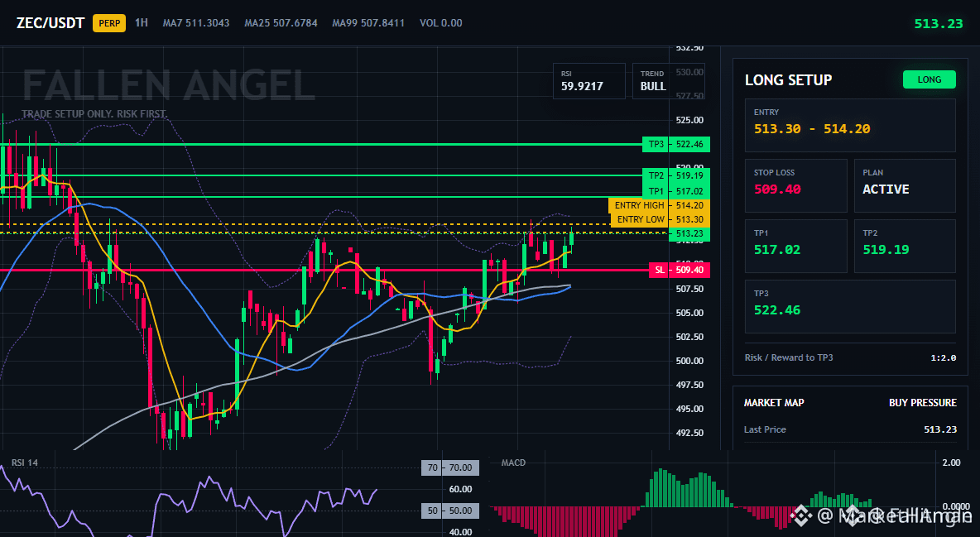Click the MA7 511.3043 indicator
980x537 pixels.
tap(196, 23)
